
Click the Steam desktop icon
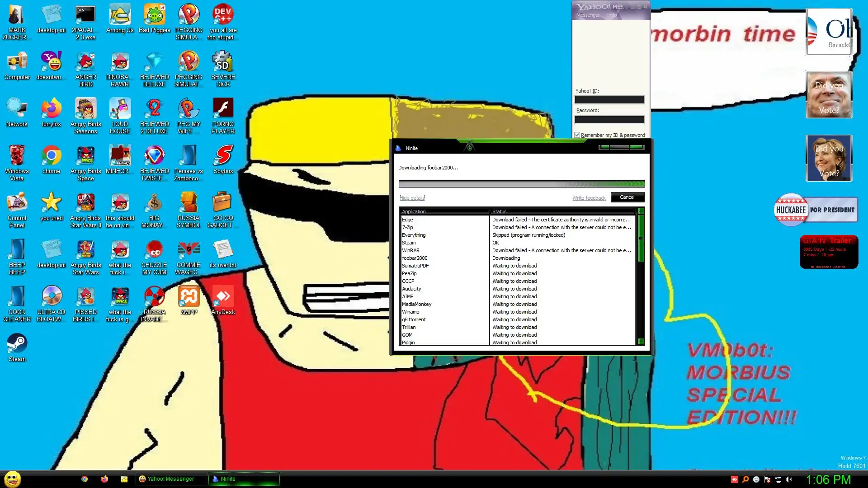click(x=17, y=344)
